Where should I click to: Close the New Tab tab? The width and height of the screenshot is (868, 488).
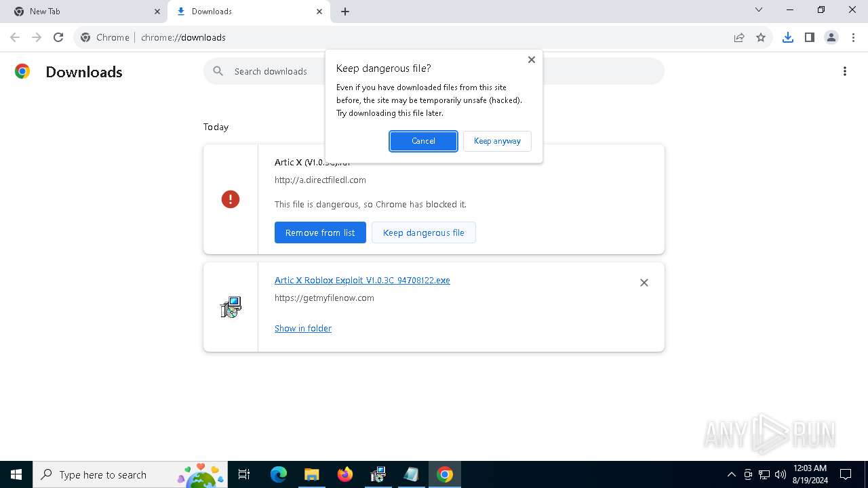click(x=157, y=12)
